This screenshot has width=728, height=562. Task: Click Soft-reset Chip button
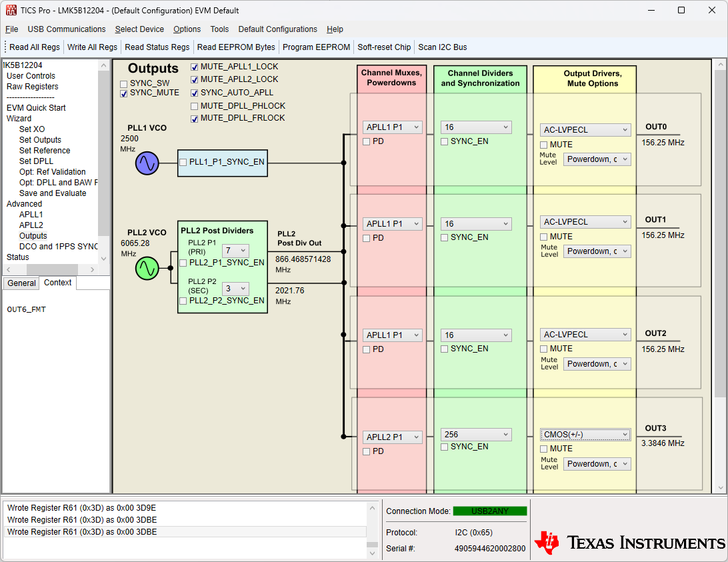[x=384, y=47]
